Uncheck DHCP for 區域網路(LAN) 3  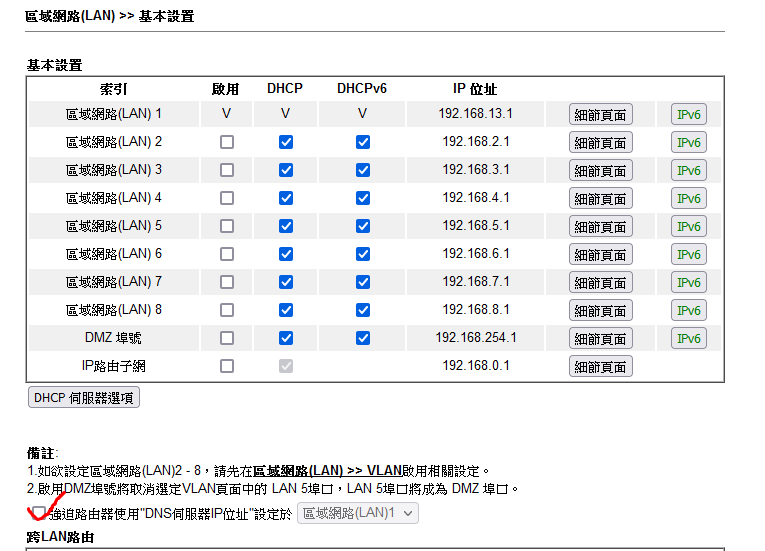tap(285, 170)
